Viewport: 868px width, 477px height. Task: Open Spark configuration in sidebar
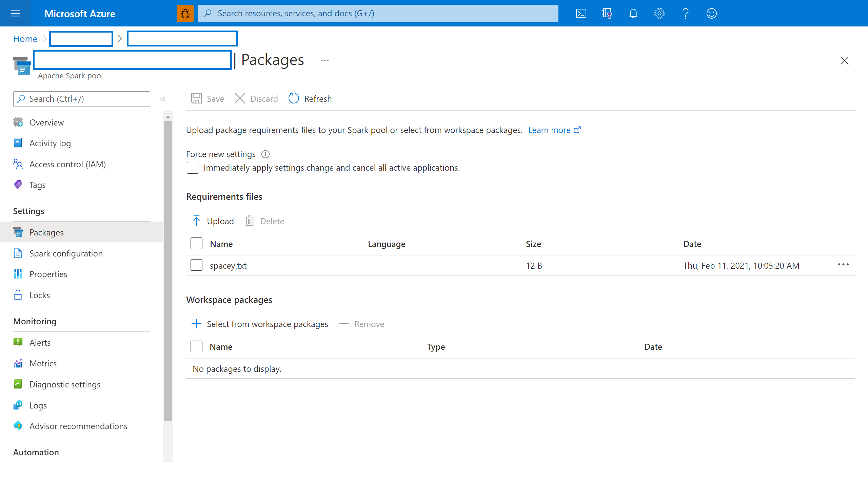coord(66,253)
